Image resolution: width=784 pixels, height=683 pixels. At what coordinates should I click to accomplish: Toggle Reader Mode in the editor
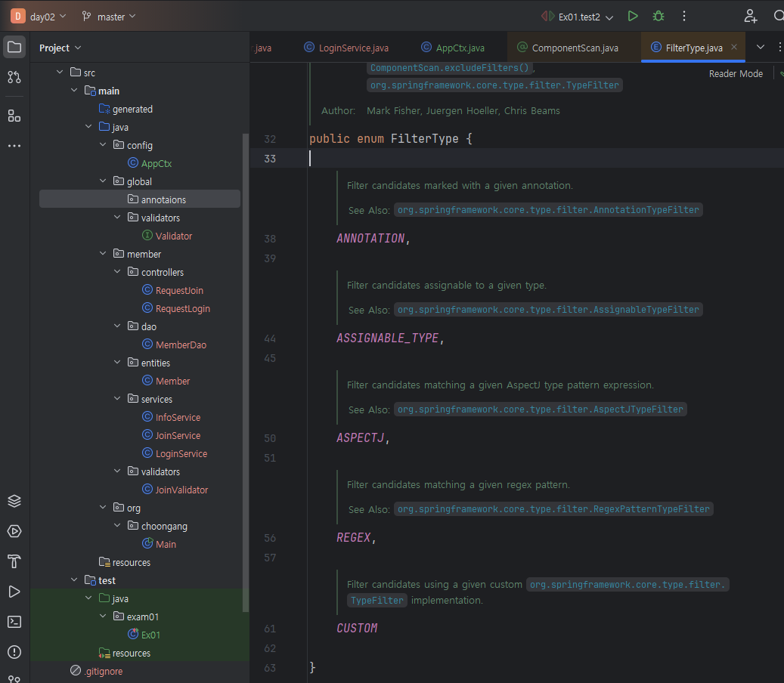click(x=735, y=73)
